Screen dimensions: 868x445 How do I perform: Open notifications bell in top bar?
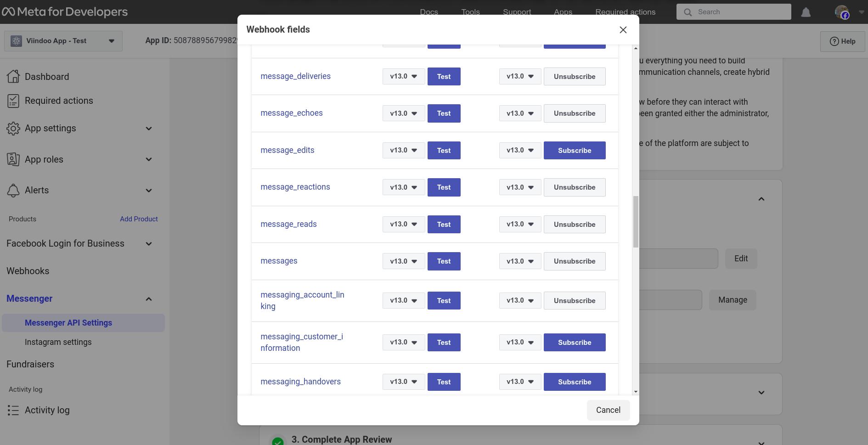click(806, 12)
